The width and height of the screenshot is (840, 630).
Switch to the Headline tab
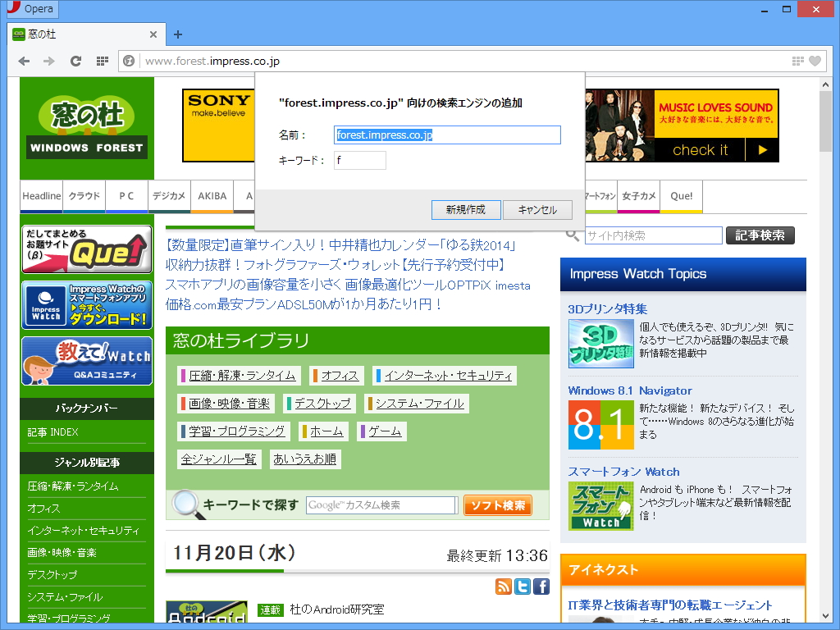pos(40,196)
